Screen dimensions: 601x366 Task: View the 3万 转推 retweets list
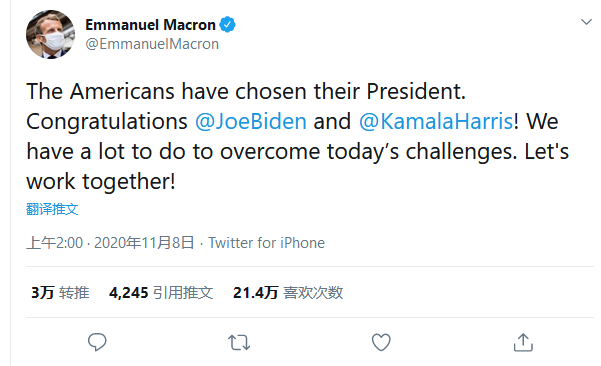point(60,293)
